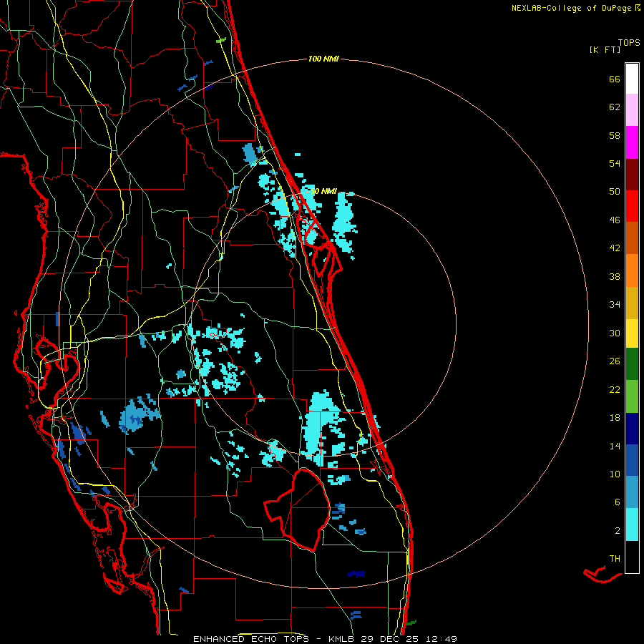Click the '66' legend value
644x644 pixels.
pyautogui.click(x=615, y=79)
